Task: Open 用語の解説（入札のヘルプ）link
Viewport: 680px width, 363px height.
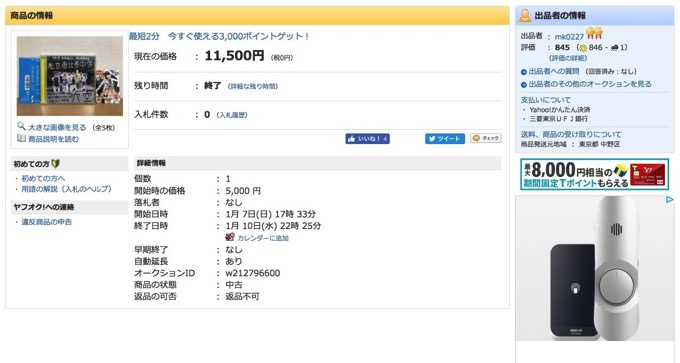Action: click(66, 189)
